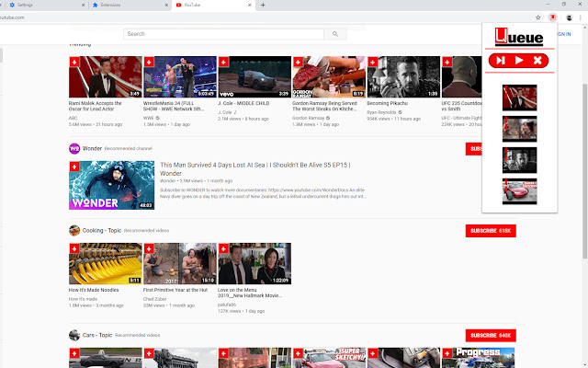Add Rami Malek video to queue
588x368 pixels.
[x=73, y=62]
